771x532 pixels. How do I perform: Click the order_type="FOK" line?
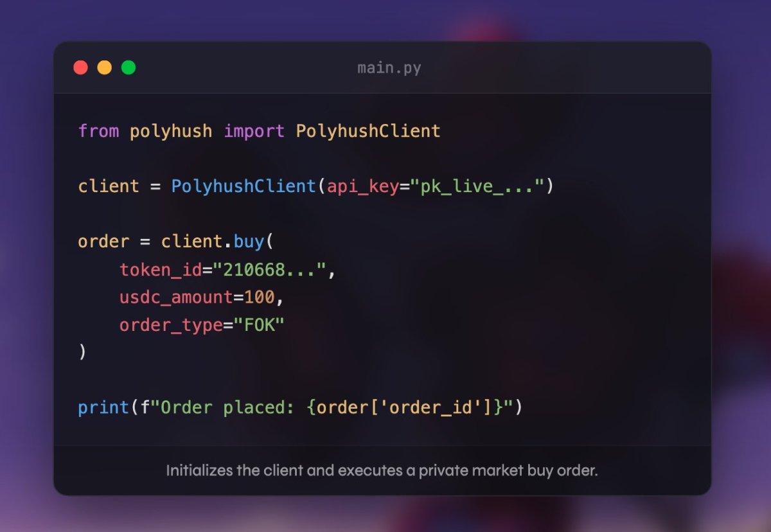click(x=202, y=325)
